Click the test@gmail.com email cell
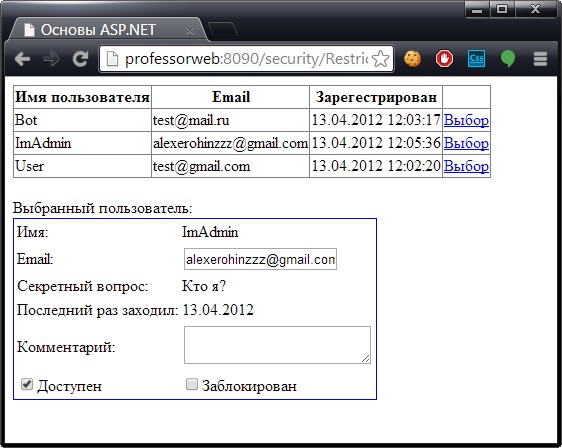Screen dimensions: 562x448 click(x=230, y=166)
